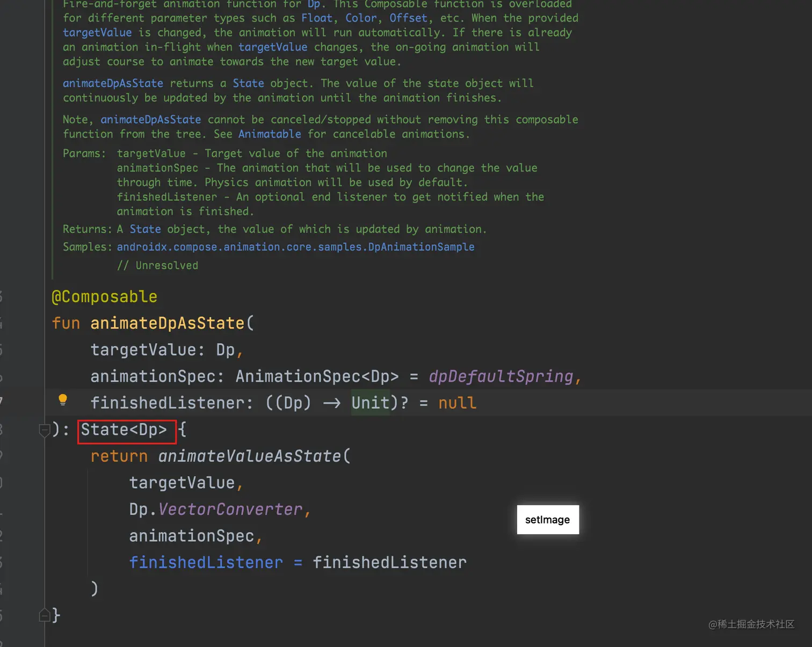Open the State link in Returns section
This screenshot has height=647, width=812.
(x=145, y=229)
